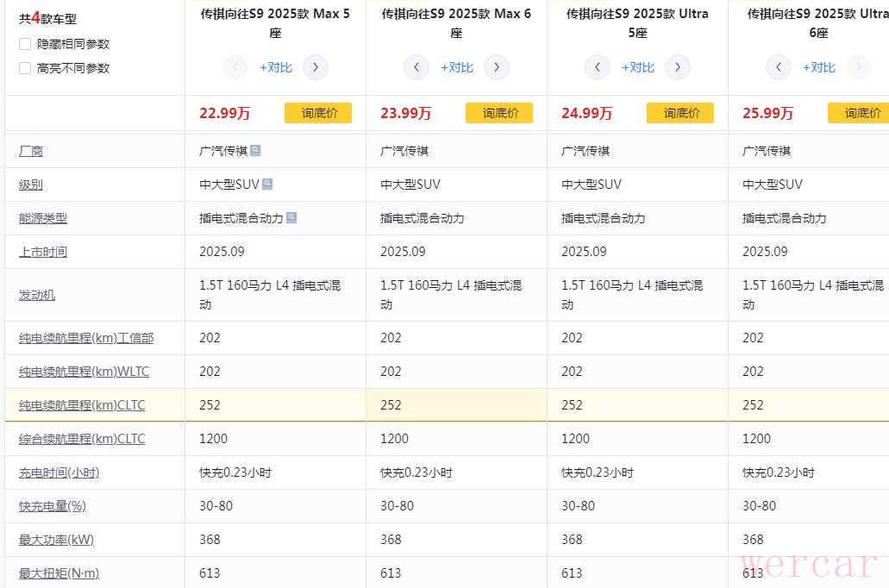Click info icon beside 插电式混合动力
Screen dimensions: 889x588
coord(291,217)
